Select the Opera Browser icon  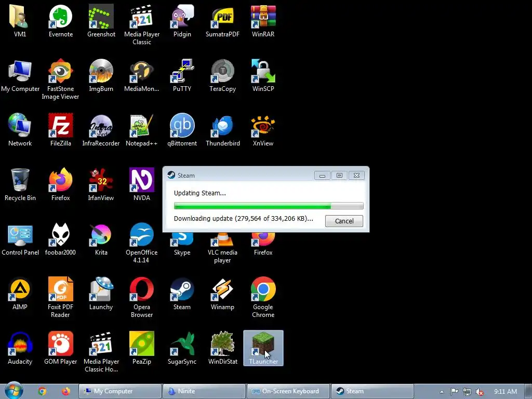pyautogui.click(x=142, y=298)
